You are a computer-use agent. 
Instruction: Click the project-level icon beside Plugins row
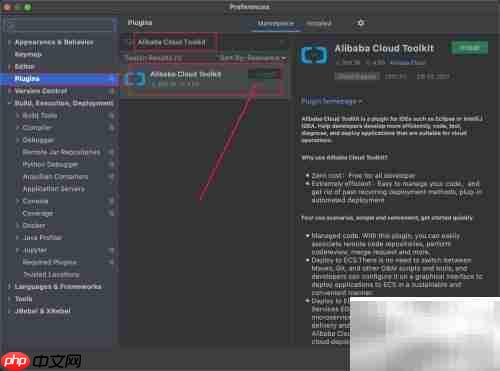pyautogui.click(x=111, y=79)
